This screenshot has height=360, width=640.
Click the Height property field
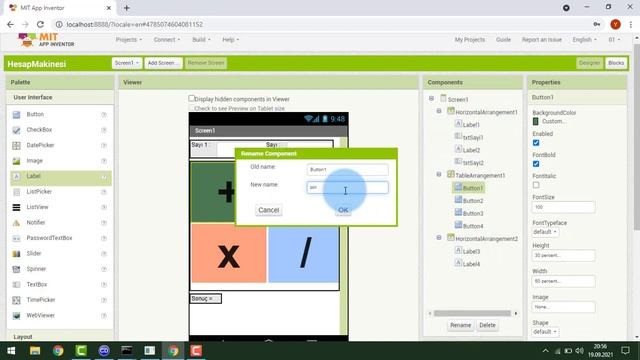(x=563, y=256)
